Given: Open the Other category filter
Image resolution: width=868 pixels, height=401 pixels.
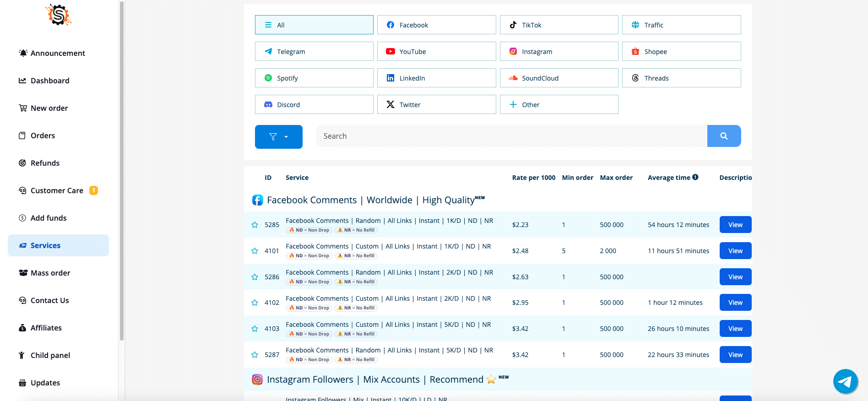Looking at the screenshot, I should pyautogui.click(x=559, y=104).
